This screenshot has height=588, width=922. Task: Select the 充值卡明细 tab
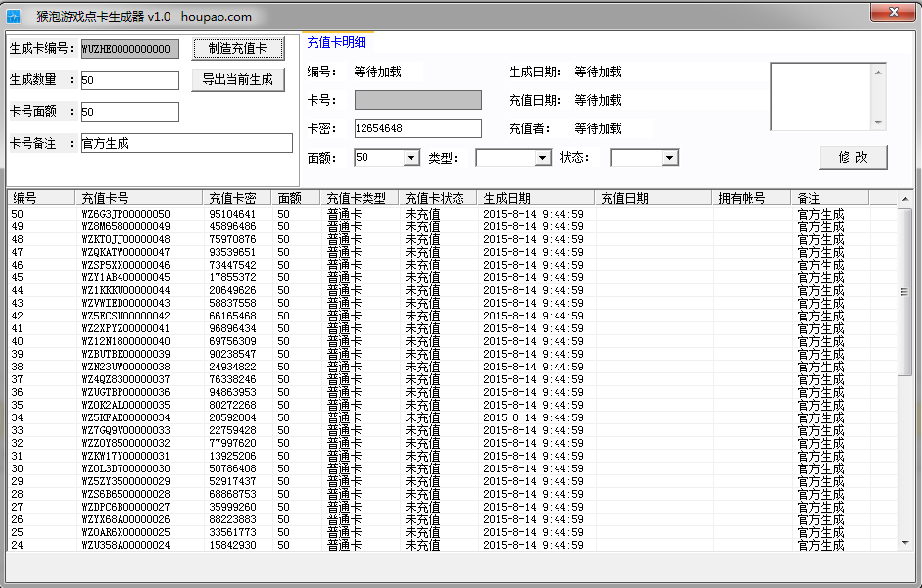pos(336,42)
